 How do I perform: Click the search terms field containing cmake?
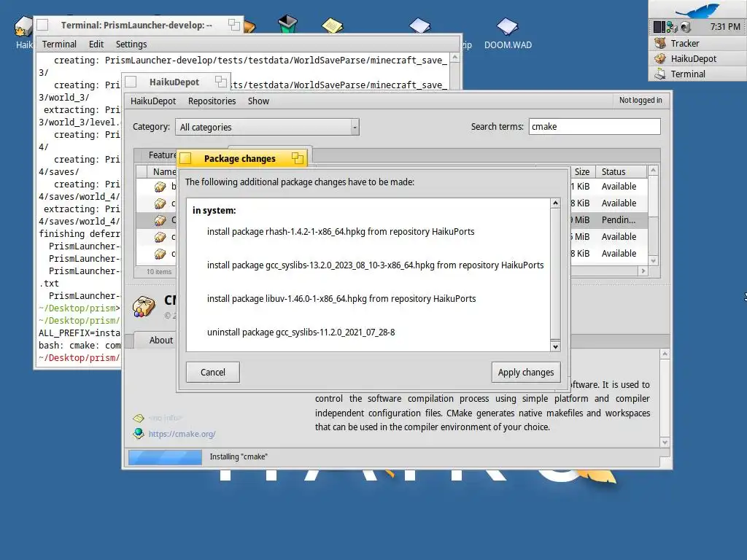coord(595,127)
